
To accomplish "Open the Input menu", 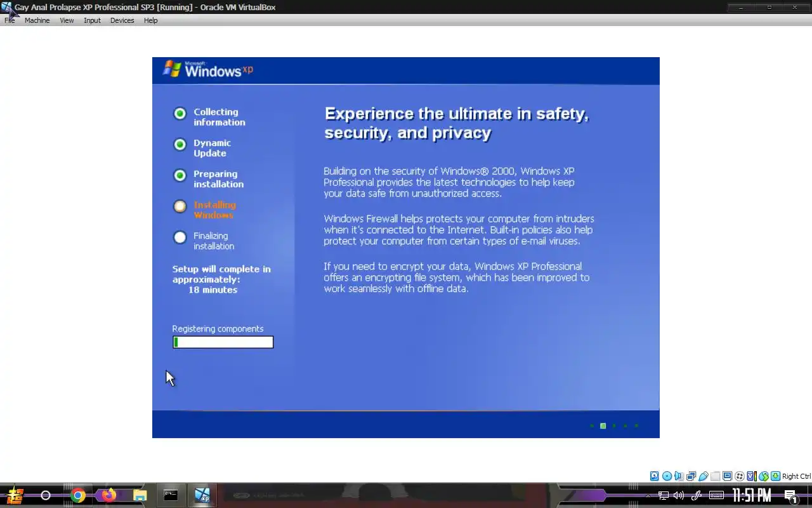I will (92, 20).
